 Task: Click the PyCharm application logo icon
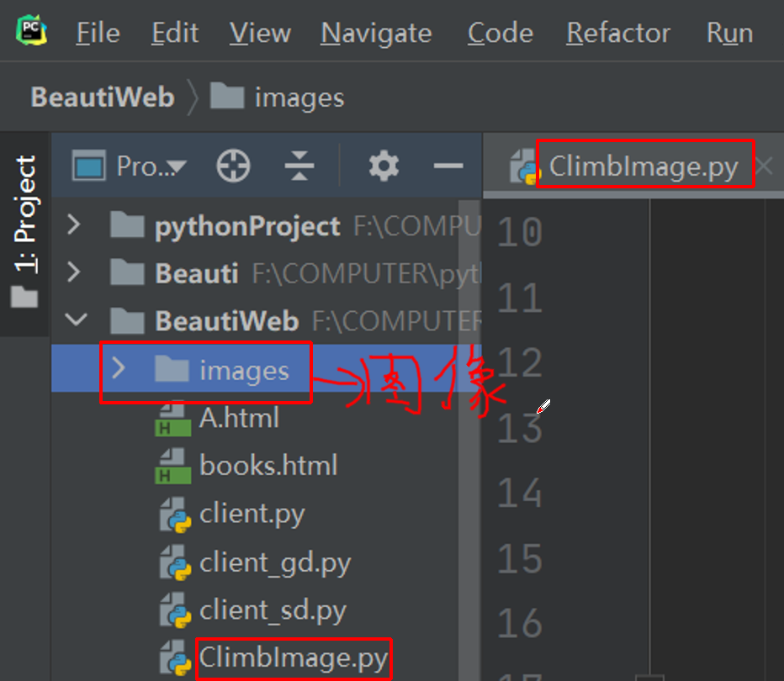(x=31, y=33)
